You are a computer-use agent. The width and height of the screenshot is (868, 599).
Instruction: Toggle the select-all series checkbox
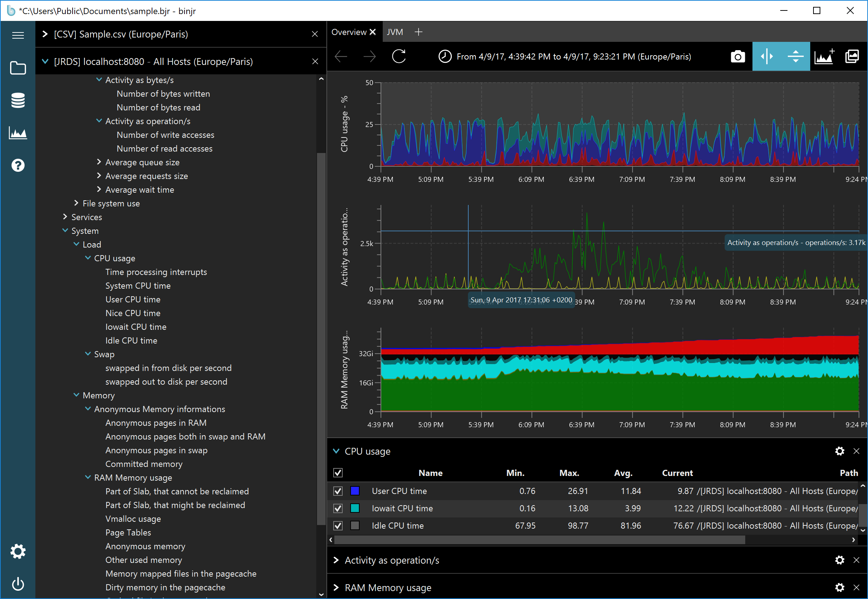pos(338,473)
